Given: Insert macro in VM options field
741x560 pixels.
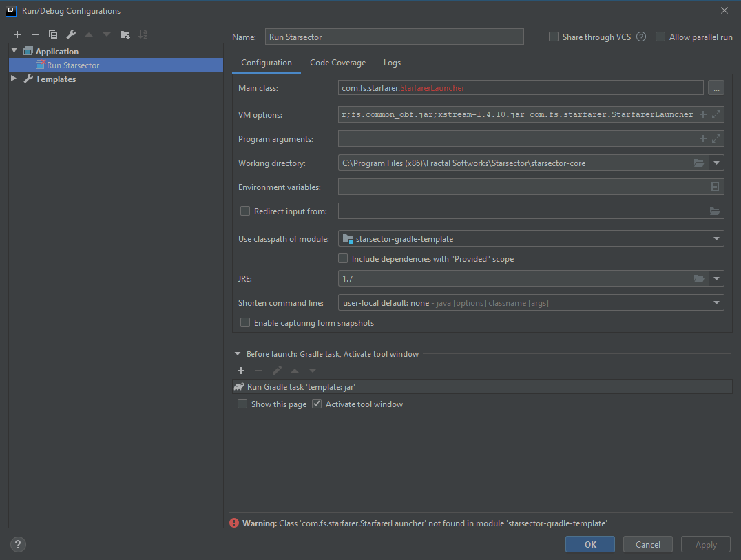Looking at the screenshot, I should coord(702,114).
